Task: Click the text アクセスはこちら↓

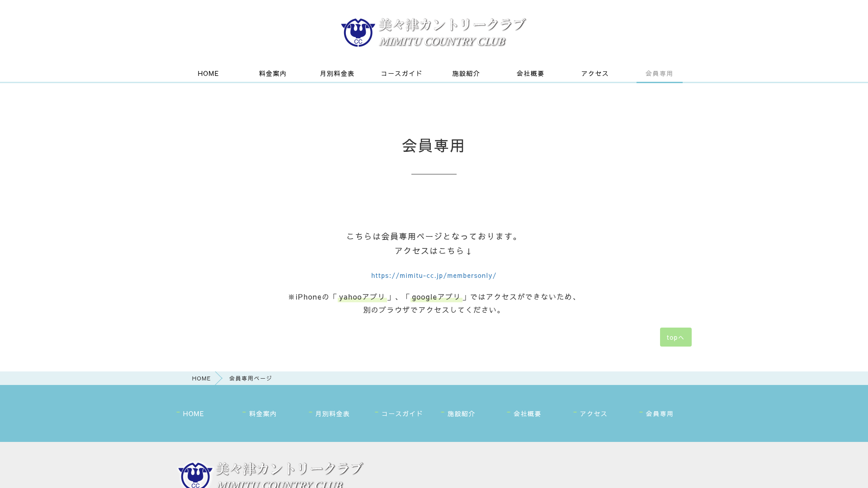Action: (434, 251)
